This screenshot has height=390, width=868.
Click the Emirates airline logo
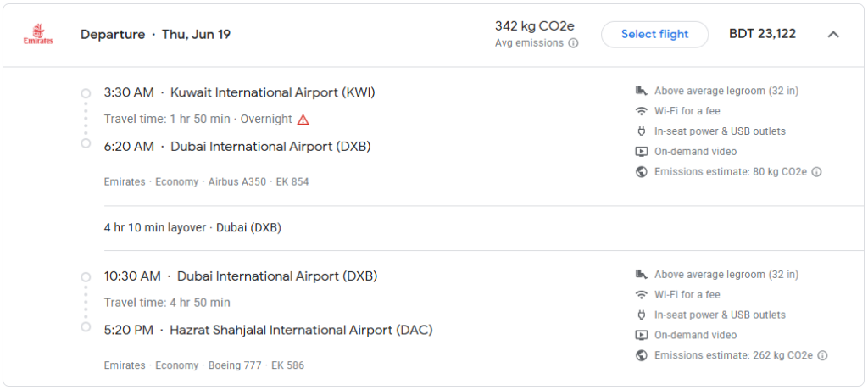[x=38, y=35]
